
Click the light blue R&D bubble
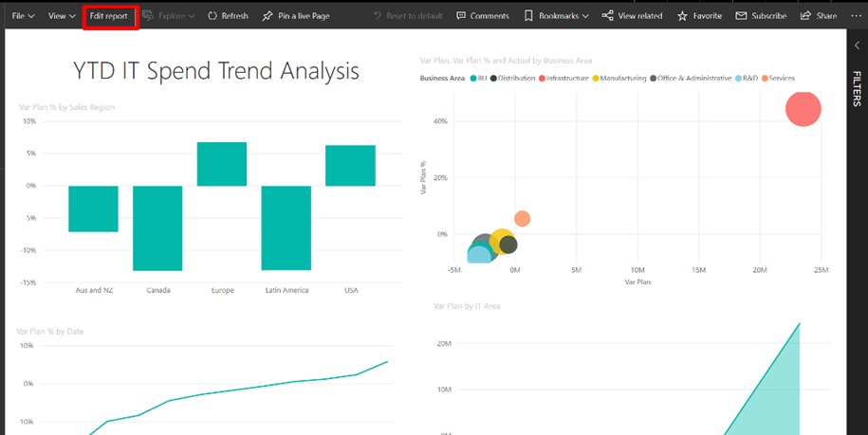(x=479, y=255)
